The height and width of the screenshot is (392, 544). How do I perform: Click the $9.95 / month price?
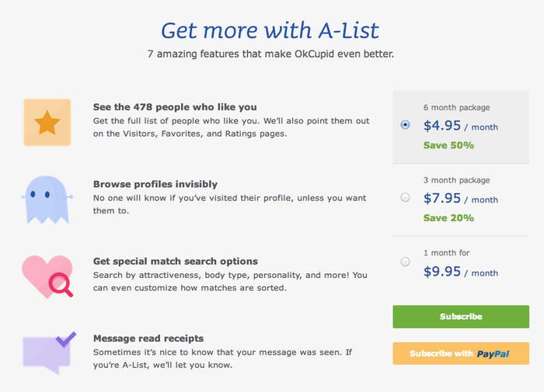coord(460,272)
